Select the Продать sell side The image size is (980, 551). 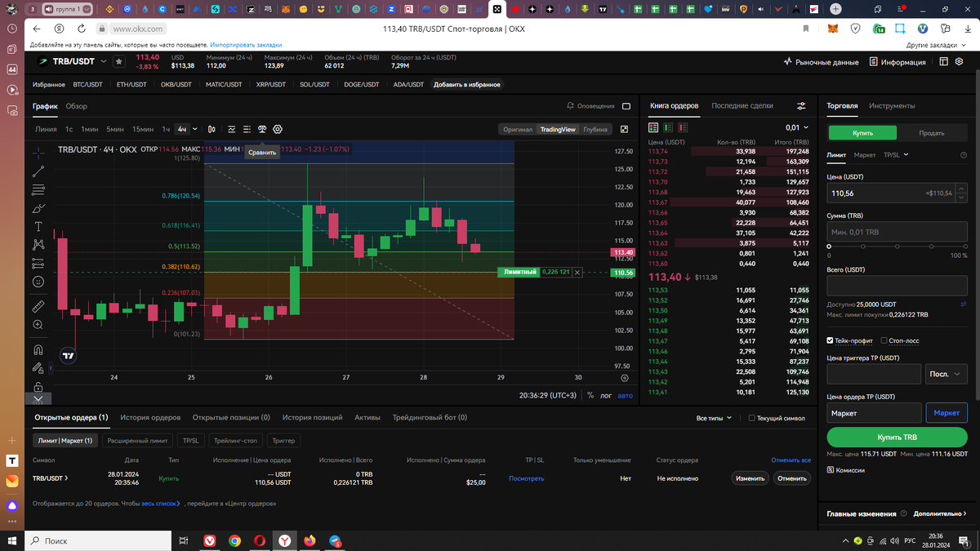point(932,133)
